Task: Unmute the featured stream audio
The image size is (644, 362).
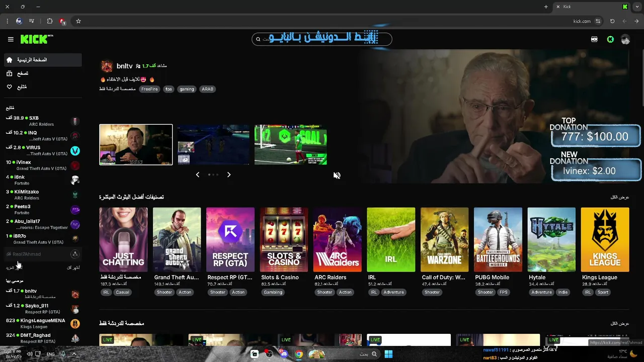Action: click(x=337, y=175)
